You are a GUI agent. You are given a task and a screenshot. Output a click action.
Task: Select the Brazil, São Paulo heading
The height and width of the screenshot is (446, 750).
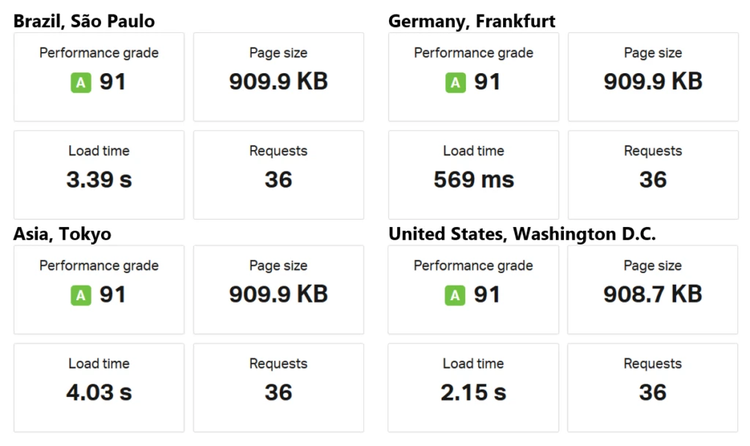coord(84,21)
